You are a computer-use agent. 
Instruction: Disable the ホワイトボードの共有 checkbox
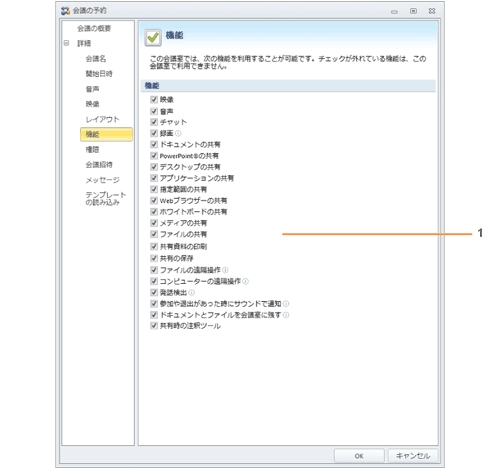point(154,212)
